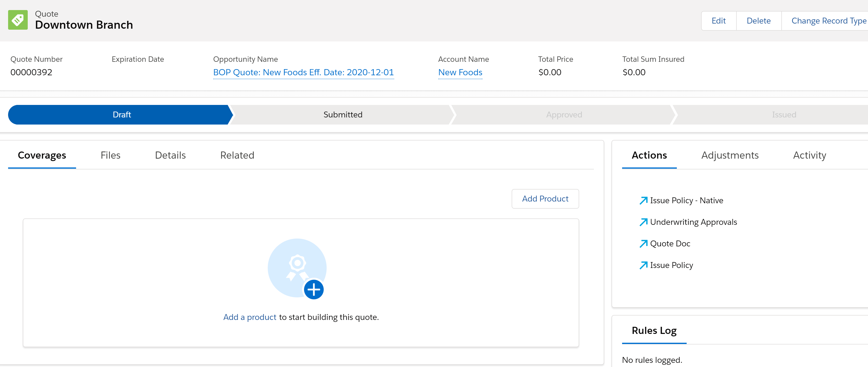This screenshot has width=868, height=367.
Task: Open the Activity tab
Action: (x=809, y=155)
